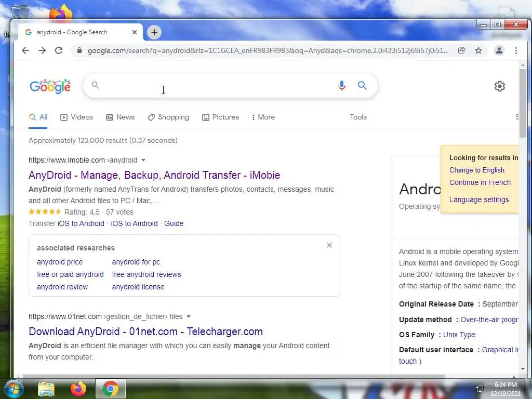The image size is (532, 399).
Task: Start voice search with the microphone icon
Action: pos(342,86)
